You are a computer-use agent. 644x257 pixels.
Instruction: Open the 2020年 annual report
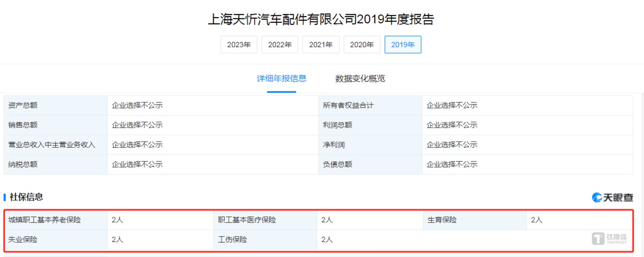[362, 45]
